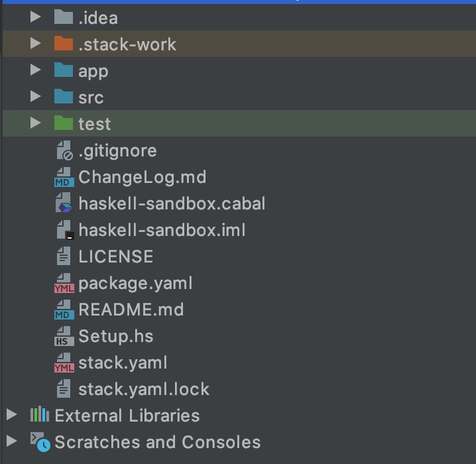This screenshot has height=464, width=476.
Task: Expand the app folder arrow
Action: tap(36, 71)
